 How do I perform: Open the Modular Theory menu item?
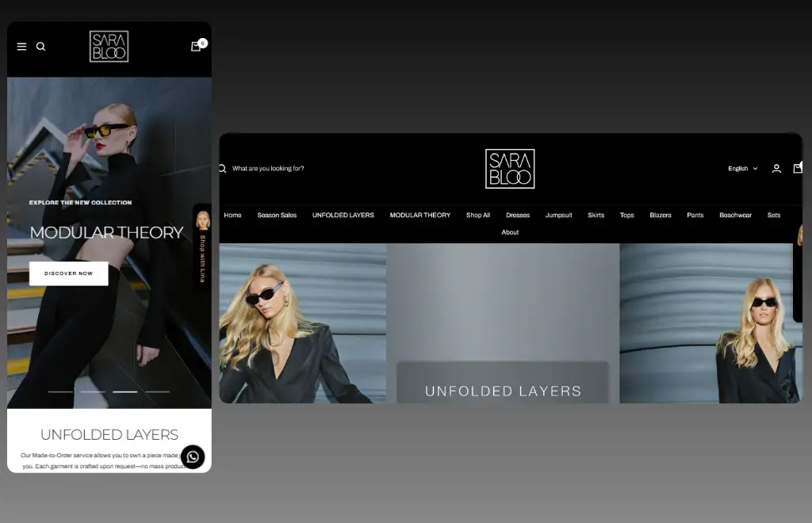[x=419, y=216]
